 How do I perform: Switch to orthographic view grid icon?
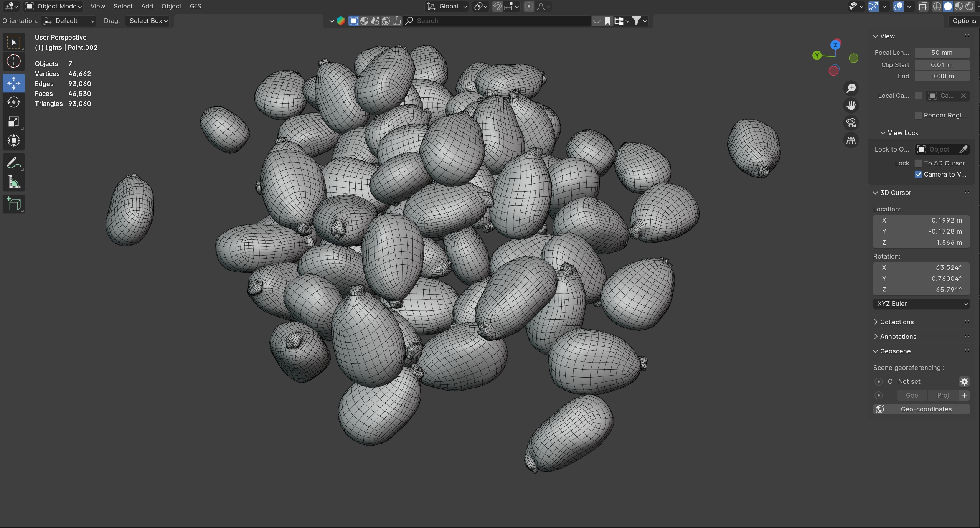tap(851, 140)
